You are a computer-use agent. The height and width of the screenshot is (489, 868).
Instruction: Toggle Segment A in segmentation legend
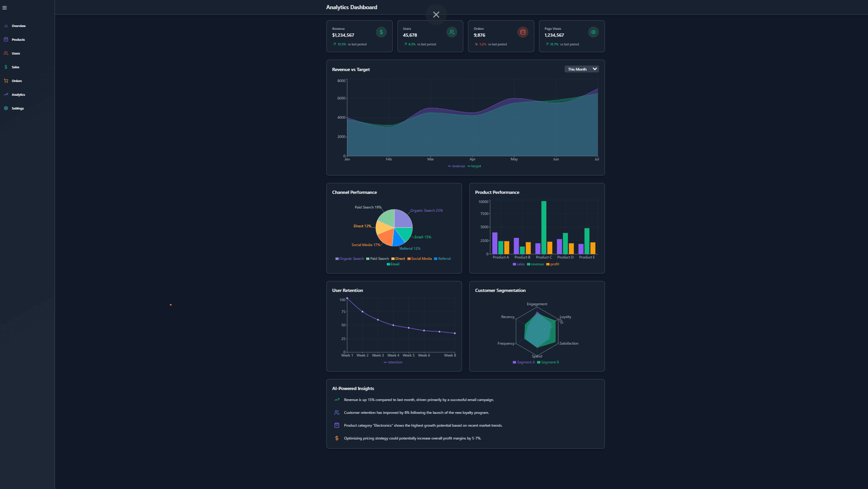[524, 363]
